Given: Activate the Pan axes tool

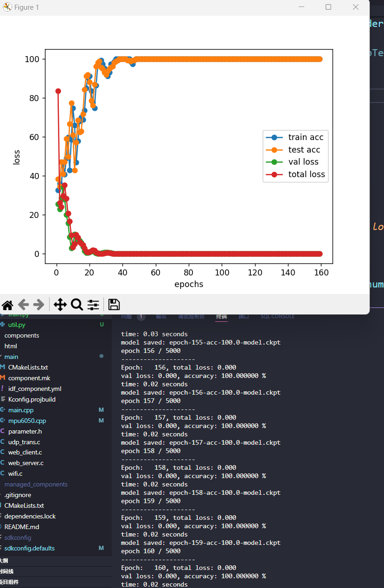Looking at the screenshot, I should [x=60, y=305].
